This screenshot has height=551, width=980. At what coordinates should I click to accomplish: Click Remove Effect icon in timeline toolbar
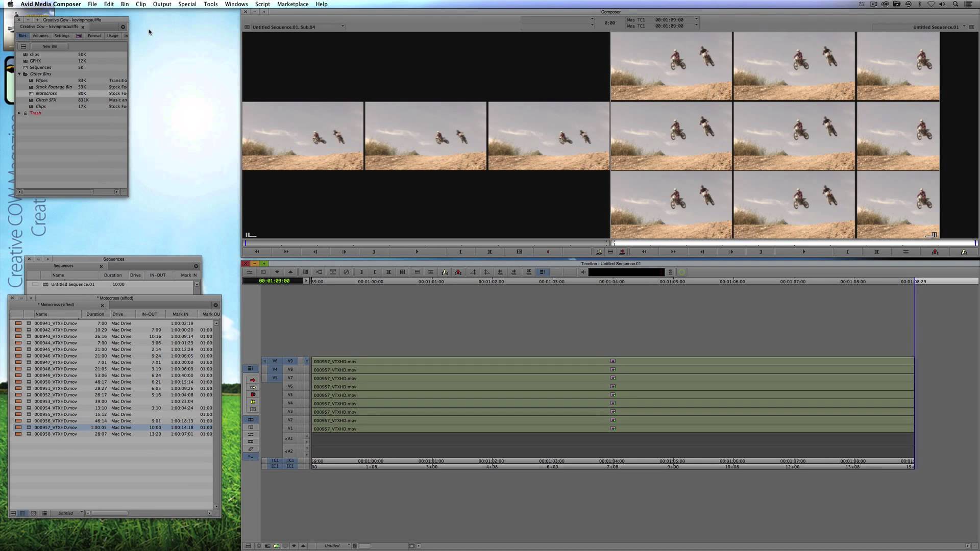pyautogui.click(x=347, y=272)
